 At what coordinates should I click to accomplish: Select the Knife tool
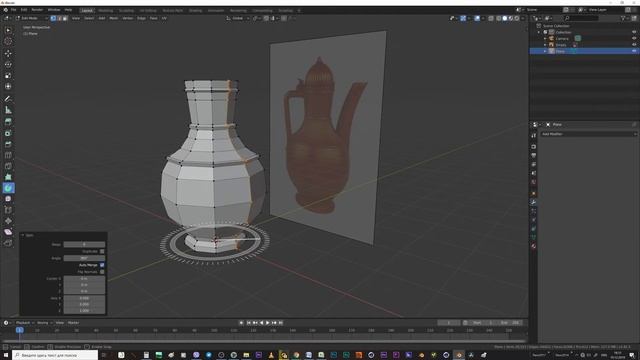pyautogui.click(x=8, y=166)
